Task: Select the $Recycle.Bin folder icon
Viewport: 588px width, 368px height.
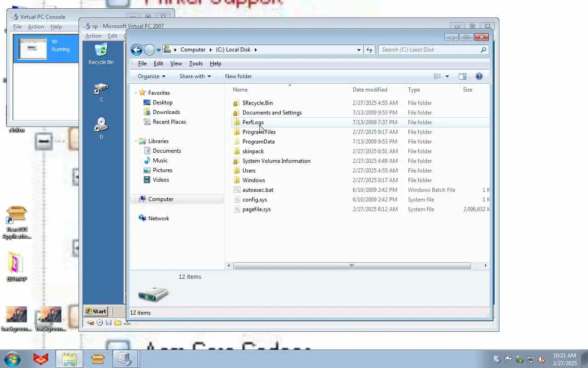Action: (237, 103)
